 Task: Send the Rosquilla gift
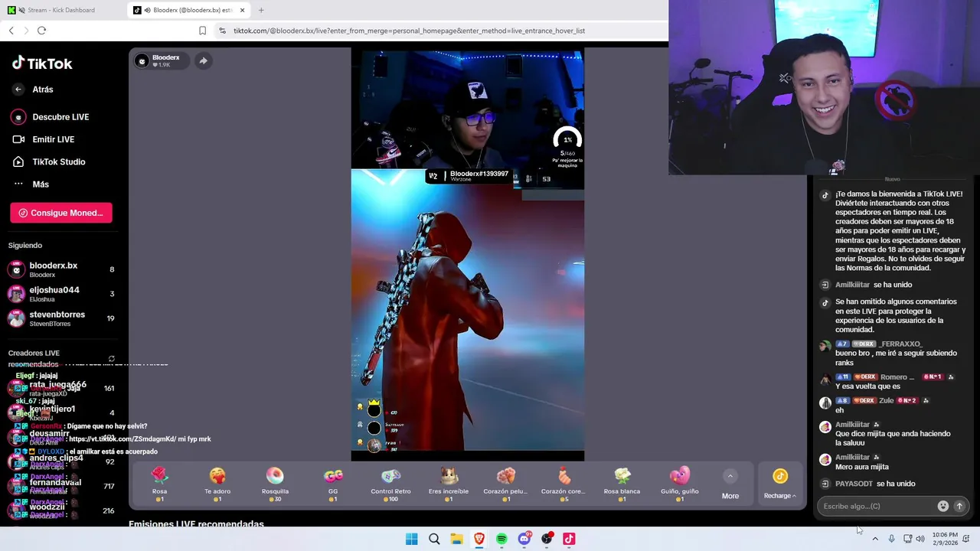coord(275,484)
